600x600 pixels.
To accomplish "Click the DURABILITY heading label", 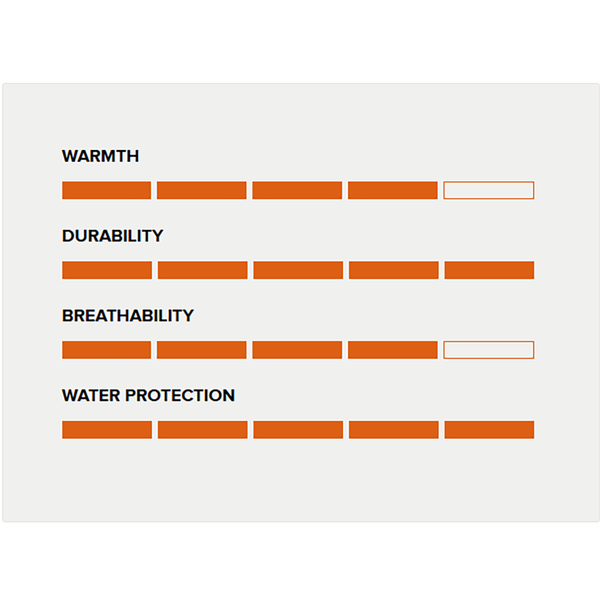I will click(x=112, y=236).
